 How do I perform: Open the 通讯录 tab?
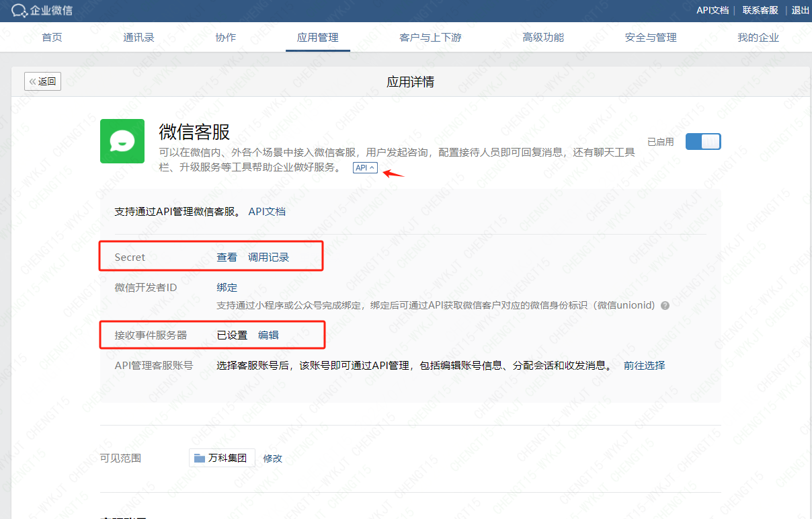[139, 38]
